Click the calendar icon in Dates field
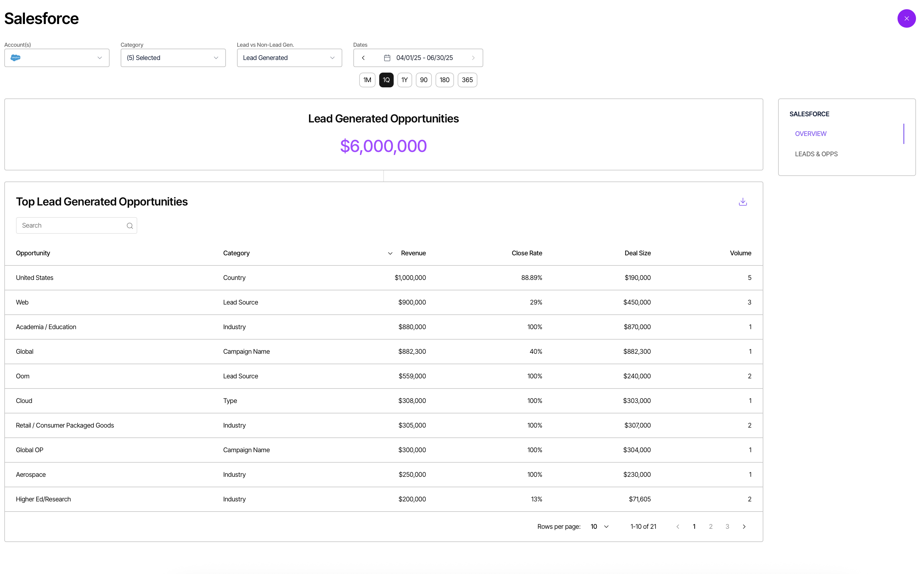 [387, 58]
